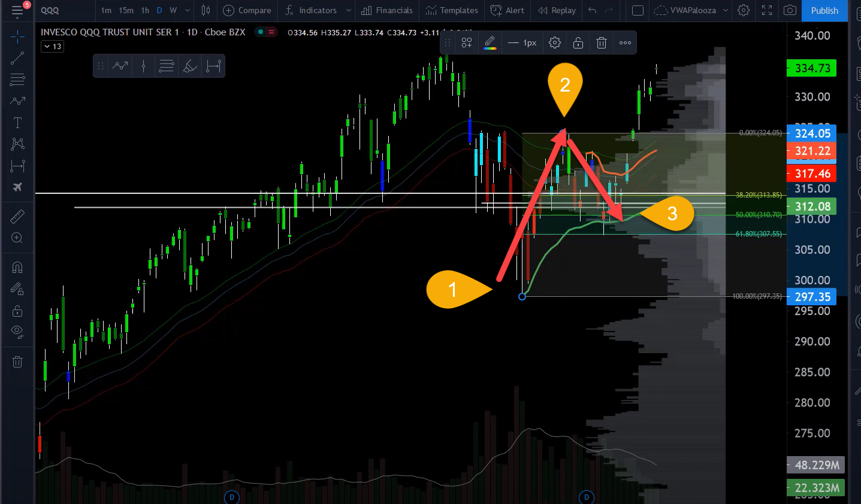Redo the last chart action

point(609,10)
